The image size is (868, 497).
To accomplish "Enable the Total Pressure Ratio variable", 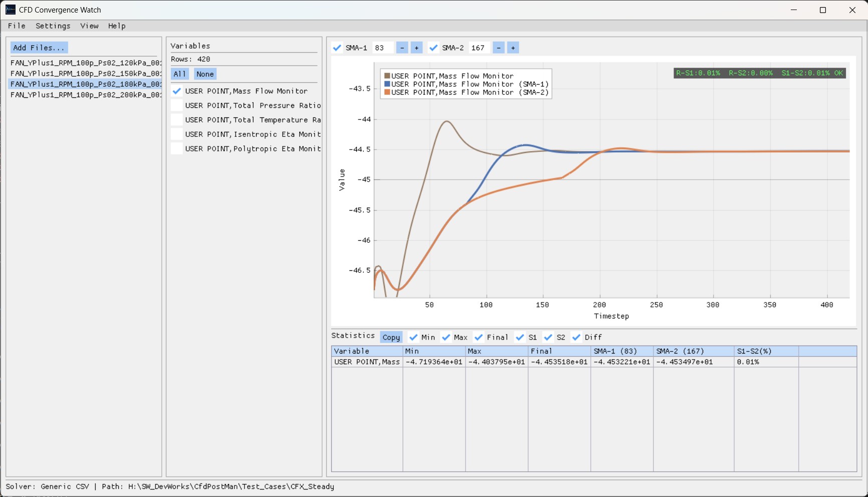I will tap(177, 105).
